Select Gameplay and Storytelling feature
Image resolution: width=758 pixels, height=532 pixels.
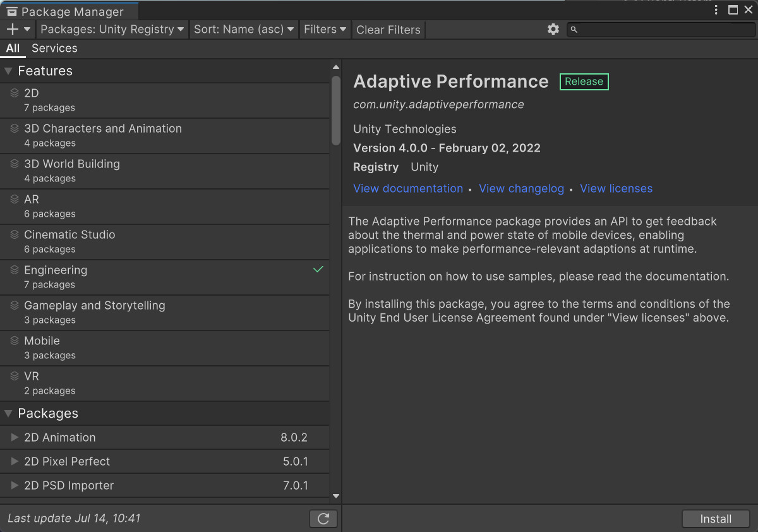pos(165,313)
